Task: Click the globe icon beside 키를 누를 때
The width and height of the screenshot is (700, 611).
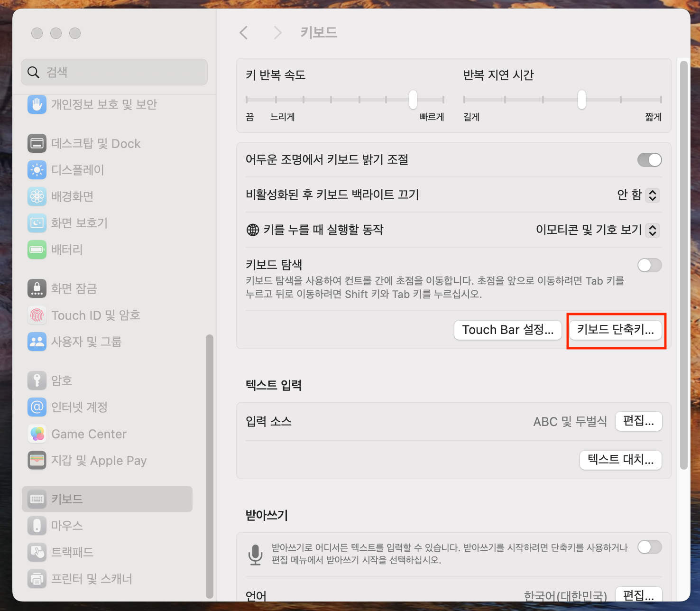Action: 253,230
